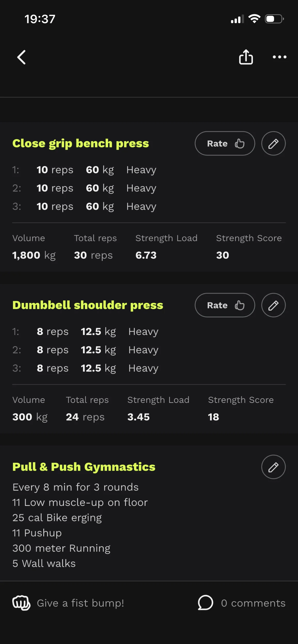
Task: Tap the back arrow icon
Action: click(x=22, y=57)
